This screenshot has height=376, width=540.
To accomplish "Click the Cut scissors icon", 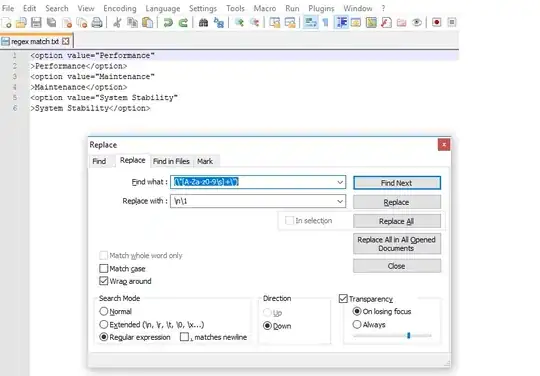I will click(117, 23).
